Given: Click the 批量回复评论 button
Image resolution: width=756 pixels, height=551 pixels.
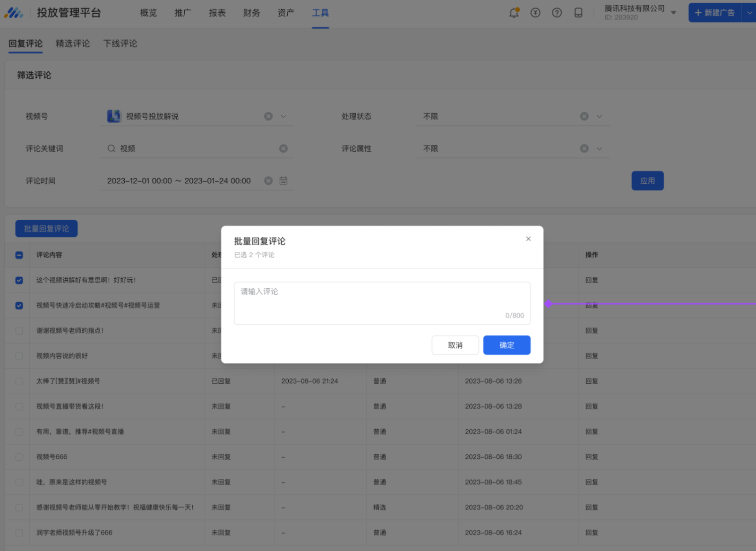Looking at the screenshot, I should pos(46,229).
